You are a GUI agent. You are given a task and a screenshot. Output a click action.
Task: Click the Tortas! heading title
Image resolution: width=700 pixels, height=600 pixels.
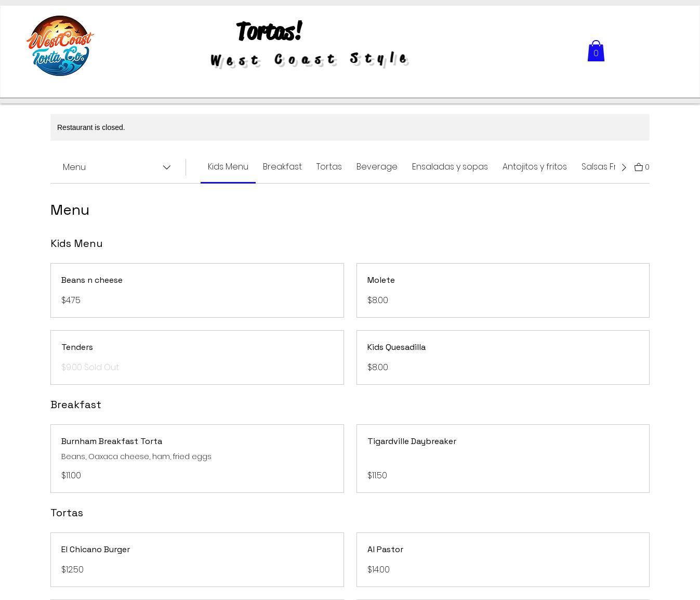tap(269, 31)
